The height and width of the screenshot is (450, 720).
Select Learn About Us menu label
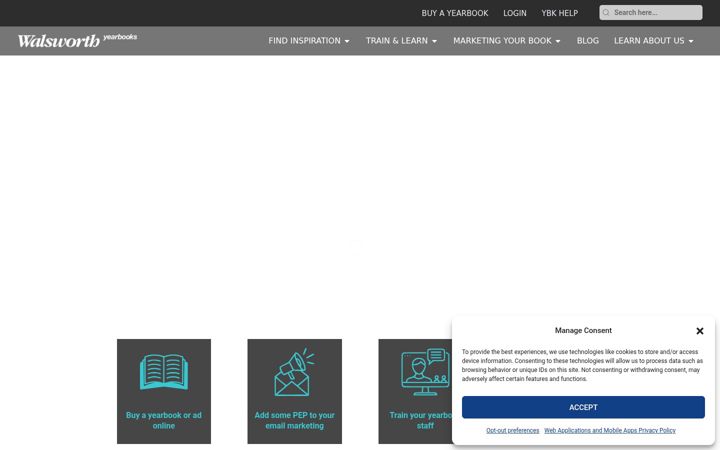point(649,41)
